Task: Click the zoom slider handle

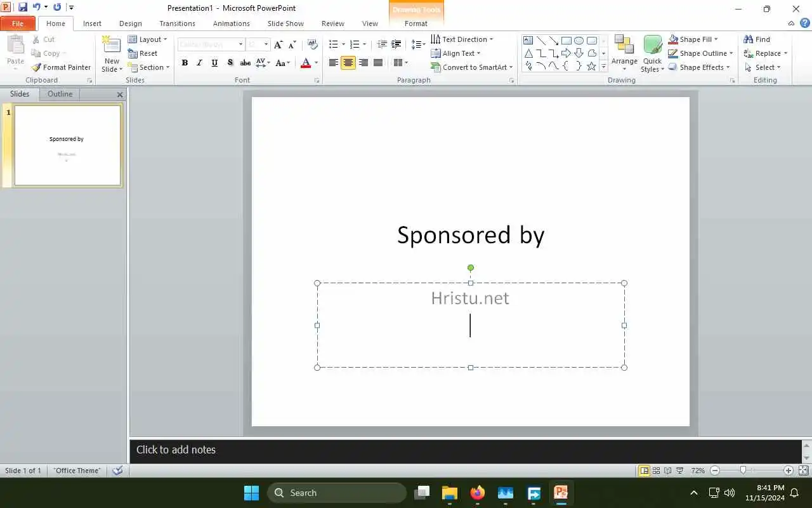Action: coord(743,471)
